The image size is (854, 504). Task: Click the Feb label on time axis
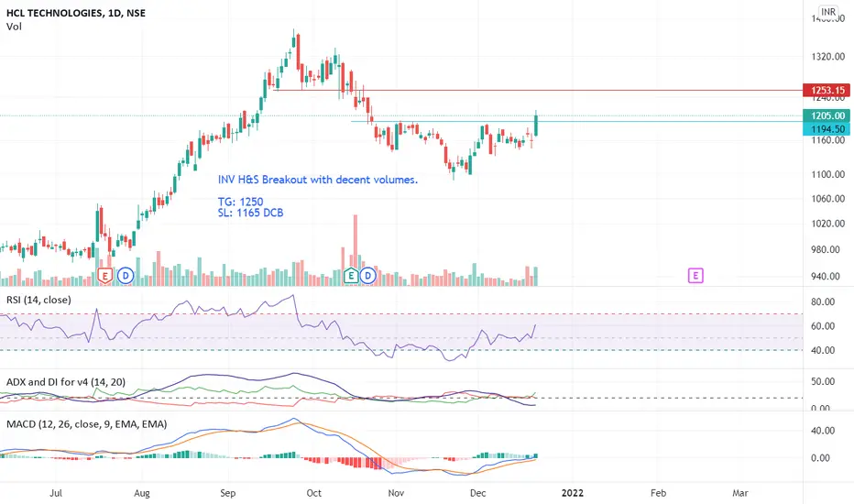click(659, 493)
